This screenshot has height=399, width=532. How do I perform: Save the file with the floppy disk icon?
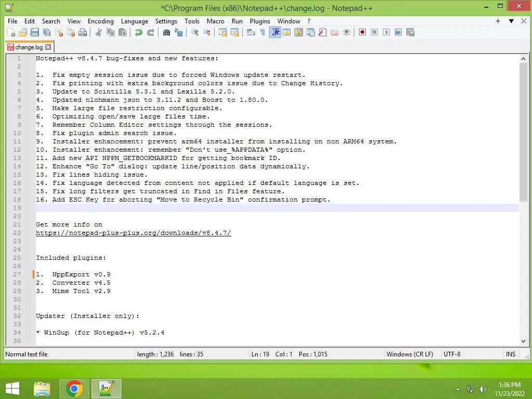[35, 32]
